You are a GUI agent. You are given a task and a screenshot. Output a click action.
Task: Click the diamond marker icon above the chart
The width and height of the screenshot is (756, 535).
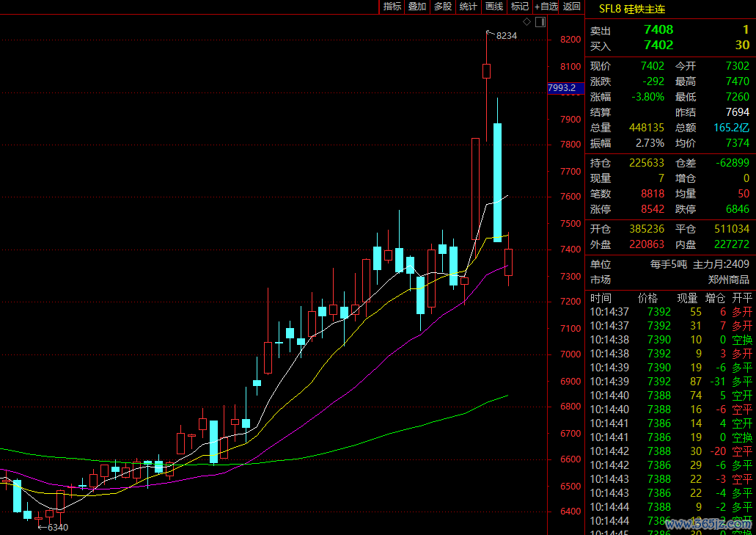click(527, 21)
